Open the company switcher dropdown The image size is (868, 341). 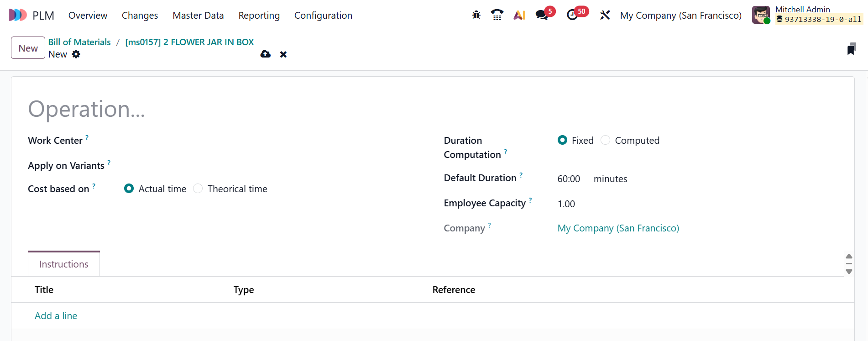click(x=680, y=16)
